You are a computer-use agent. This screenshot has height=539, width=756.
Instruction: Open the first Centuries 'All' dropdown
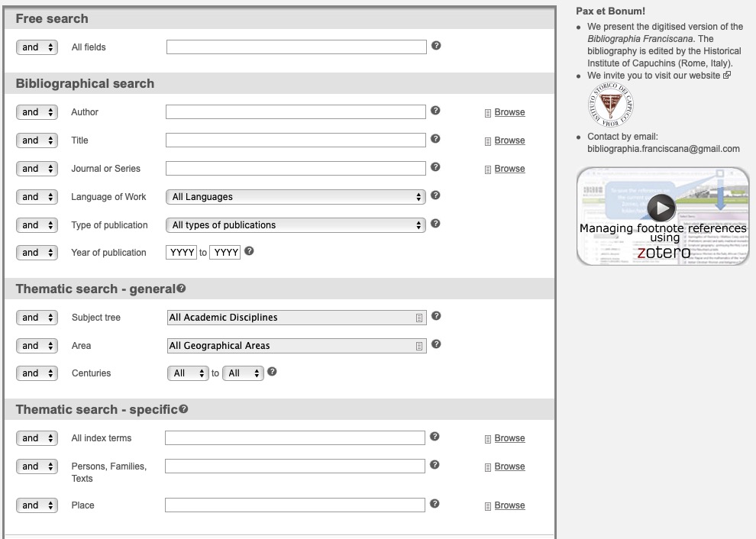coord(188,373)
